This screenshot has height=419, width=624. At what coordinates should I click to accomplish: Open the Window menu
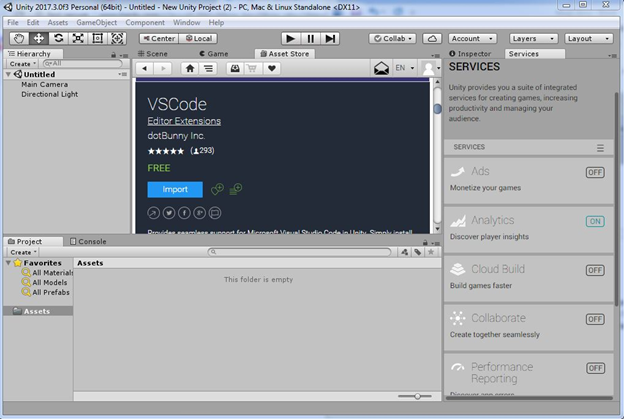(x=186, y=23)
